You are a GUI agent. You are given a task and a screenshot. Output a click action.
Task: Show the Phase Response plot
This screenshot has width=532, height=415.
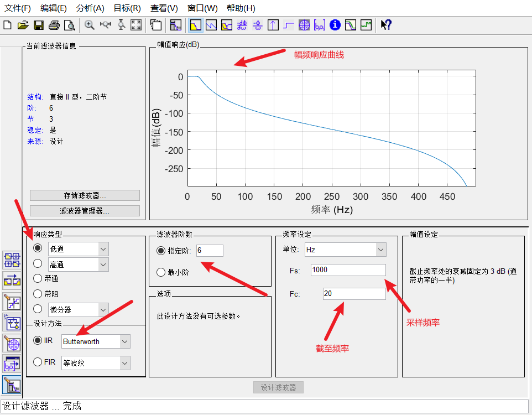(211, 25)
